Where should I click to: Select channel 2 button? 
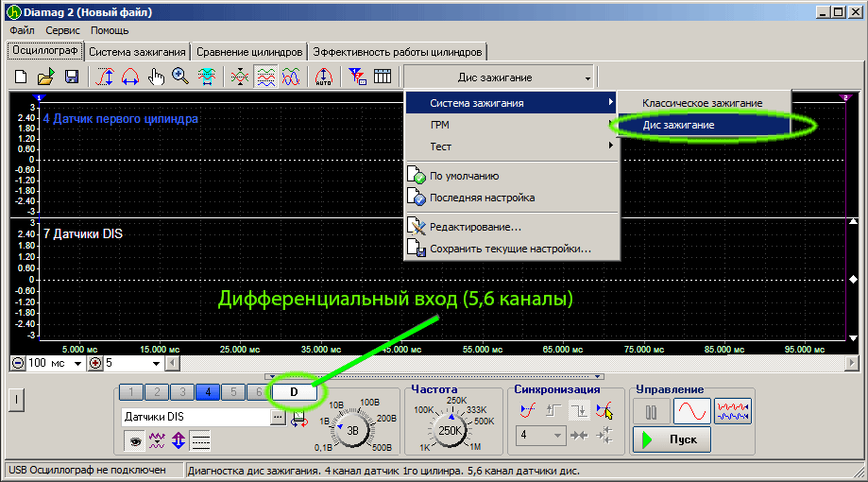[x=157, y=392]
